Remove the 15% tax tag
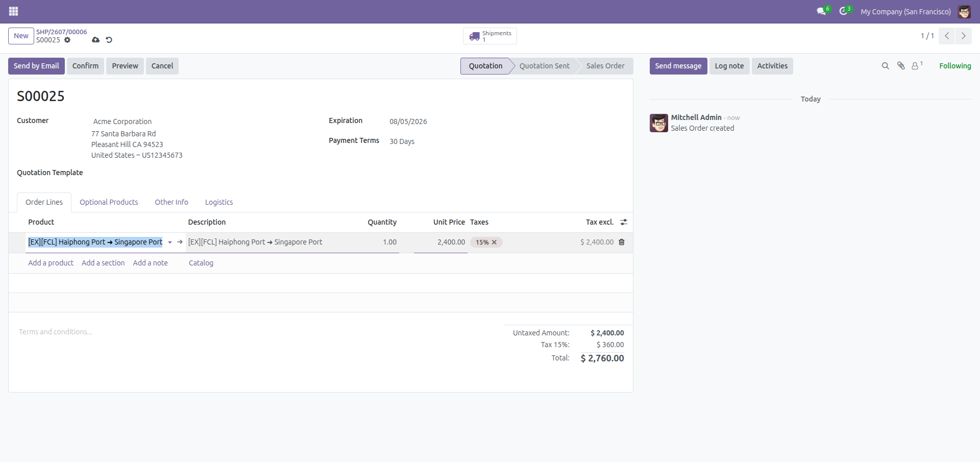This screenshot has height=462, width=980. click(x=494, y=242)
